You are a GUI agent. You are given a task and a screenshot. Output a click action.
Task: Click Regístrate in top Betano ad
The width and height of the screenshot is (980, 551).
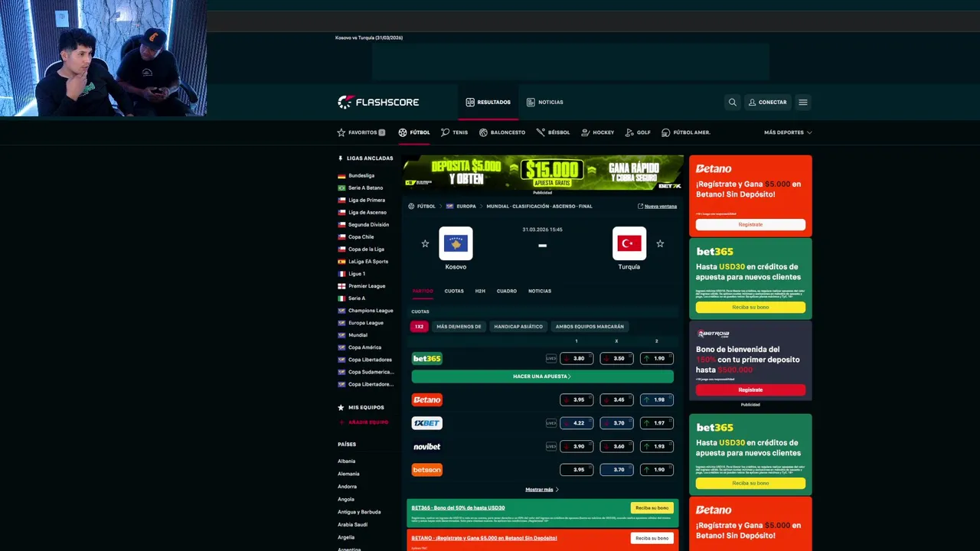pos(750,225)
